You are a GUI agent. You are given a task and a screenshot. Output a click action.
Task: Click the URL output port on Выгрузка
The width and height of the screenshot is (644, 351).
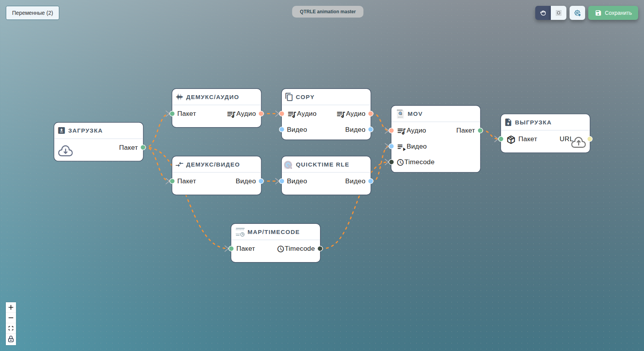click(x=590, y=139)
